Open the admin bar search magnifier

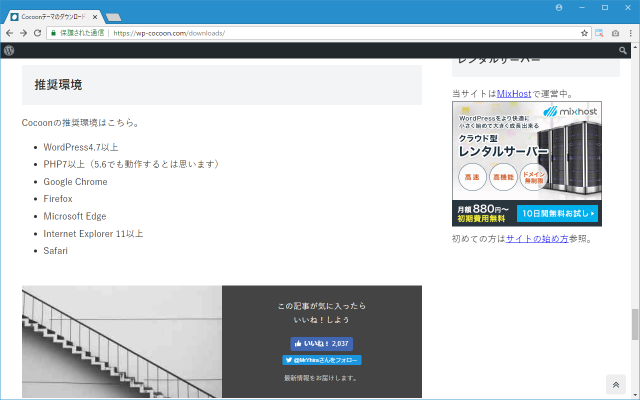tap(622, 50)
